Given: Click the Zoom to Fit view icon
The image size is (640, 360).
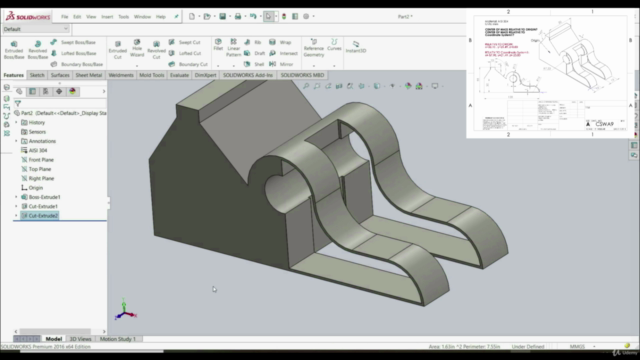Looking at the screenshot, I should point(306,86).
